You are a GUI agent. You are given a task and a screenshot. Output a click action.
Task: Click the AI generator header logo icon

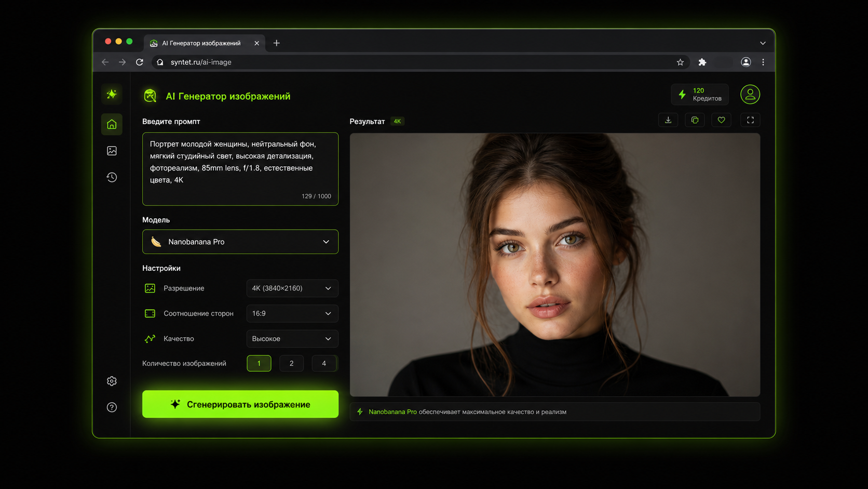tap(150, 96)
